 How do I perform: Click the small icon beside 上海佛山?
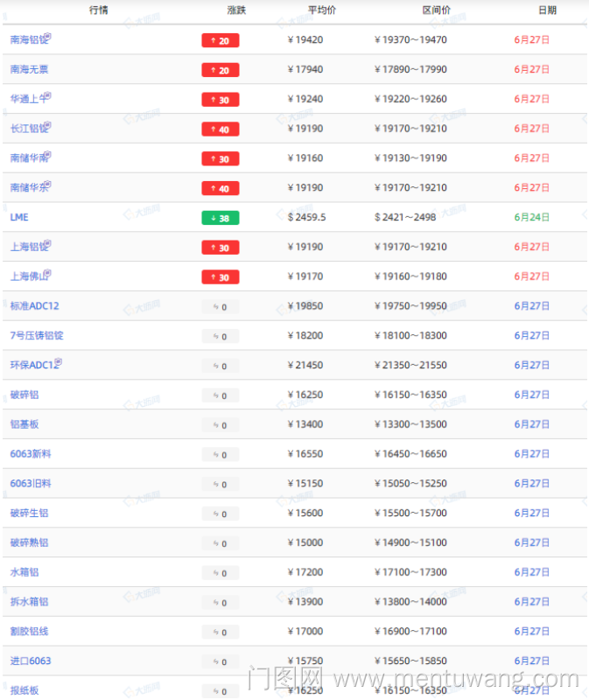(x=48, y=274)
